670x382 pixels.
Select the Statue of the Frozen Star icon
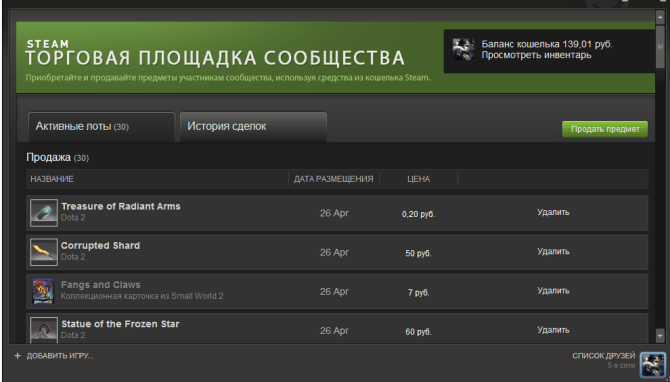coord(44,329)
